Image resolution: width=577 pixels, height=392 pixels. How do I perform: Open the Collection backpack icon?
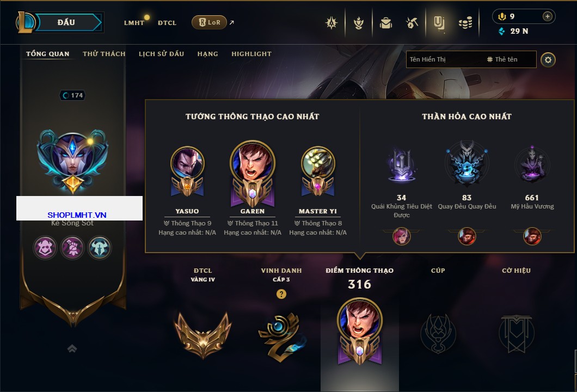(x=385, y=23)
